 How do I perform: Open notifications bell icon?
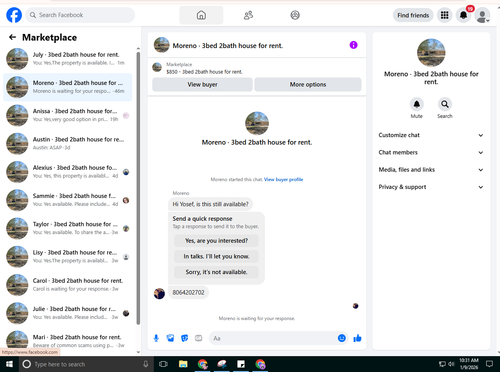463,15
